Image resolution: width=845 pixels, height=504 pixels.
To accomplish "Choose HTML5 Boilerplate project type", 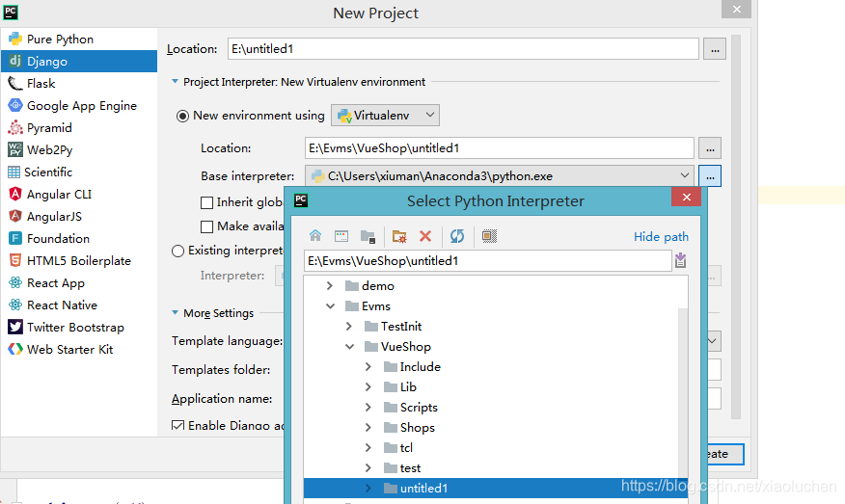I will [79, 260].
